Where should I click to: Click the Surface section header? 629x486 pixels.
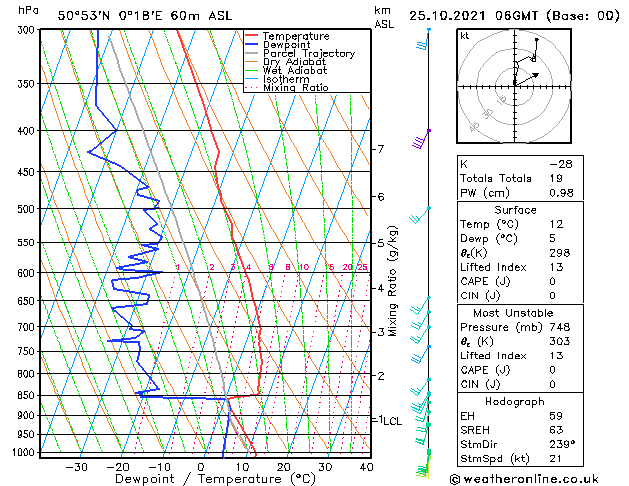515,210
